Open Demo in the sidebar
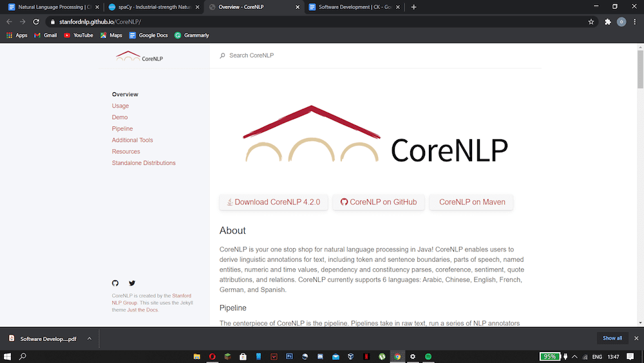644x363 pixels. [120, 117]
